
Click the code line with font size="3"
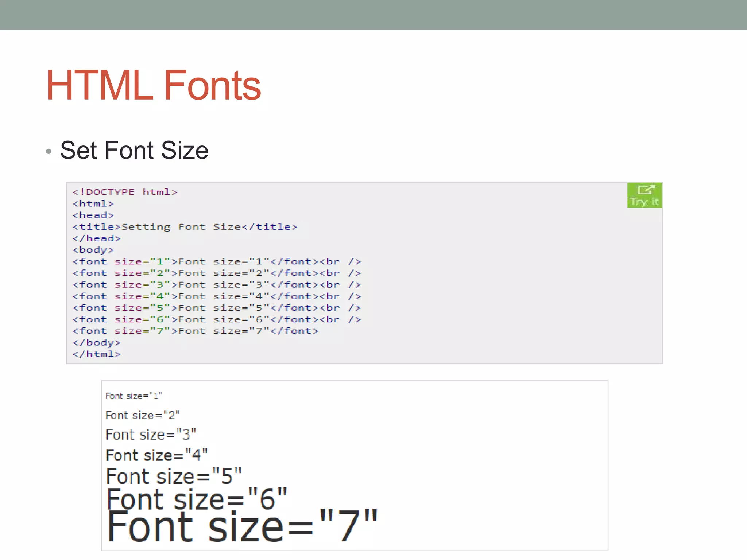pyautogui.click(x=217, y=285)
